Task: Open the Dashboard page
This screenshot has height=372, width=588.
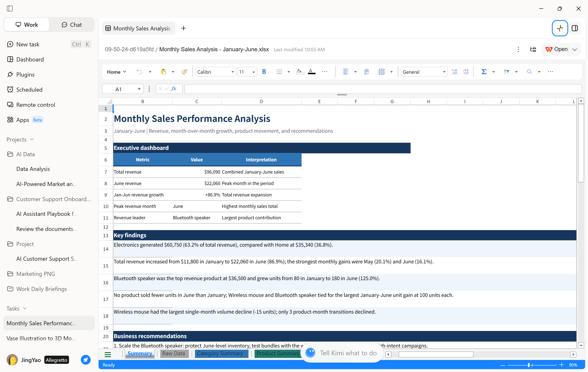Action: [x=49, y=59]
